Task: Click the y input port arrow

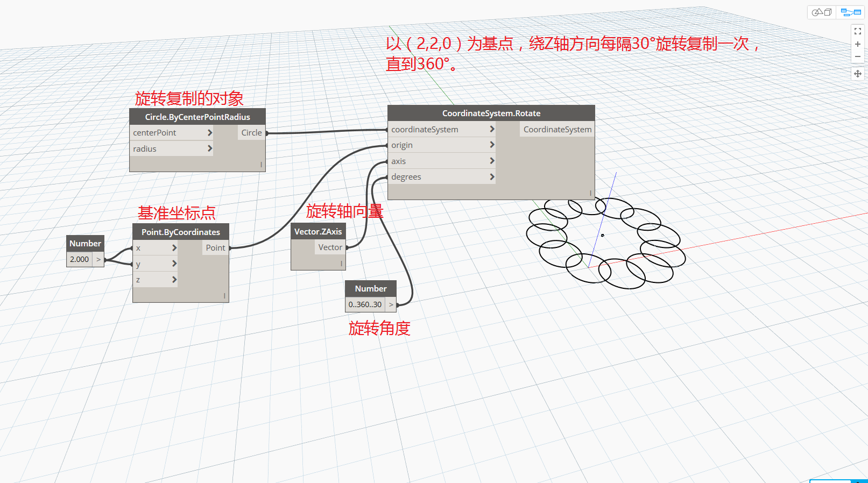Action: 174,264
